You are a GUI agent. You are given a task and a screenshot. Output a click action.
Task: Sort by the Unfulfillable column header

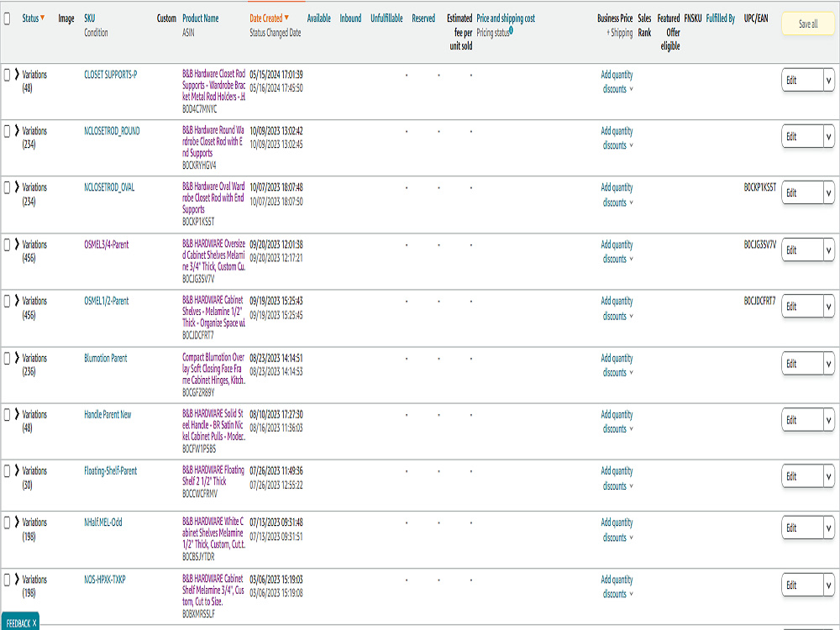[x=386, y=18]
